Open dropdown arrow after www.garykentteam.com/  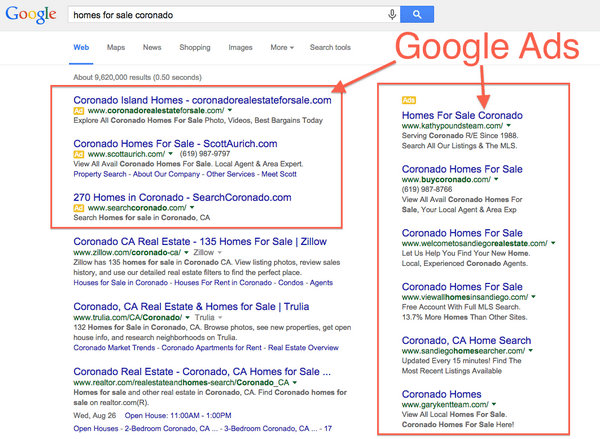[494, 404]
